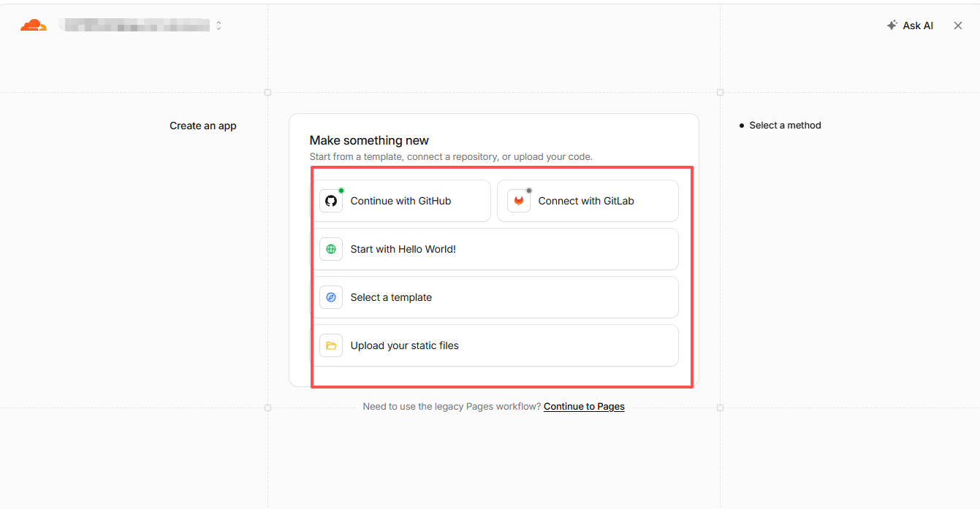The height and width of the screenshot is (509, 980).
Task: Click the gray status dot on GitLab
Action: [x=529, y=191]
